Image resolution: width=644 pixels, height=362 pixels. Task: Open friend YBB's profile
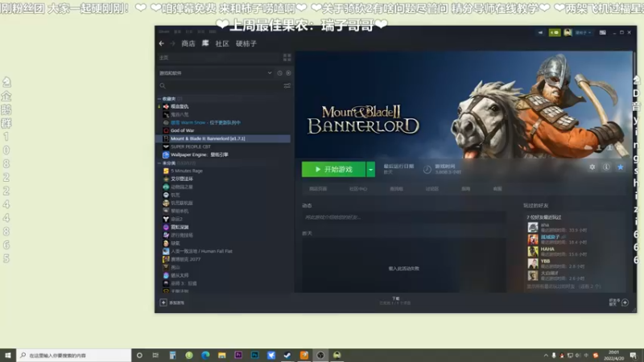(545, 261)
